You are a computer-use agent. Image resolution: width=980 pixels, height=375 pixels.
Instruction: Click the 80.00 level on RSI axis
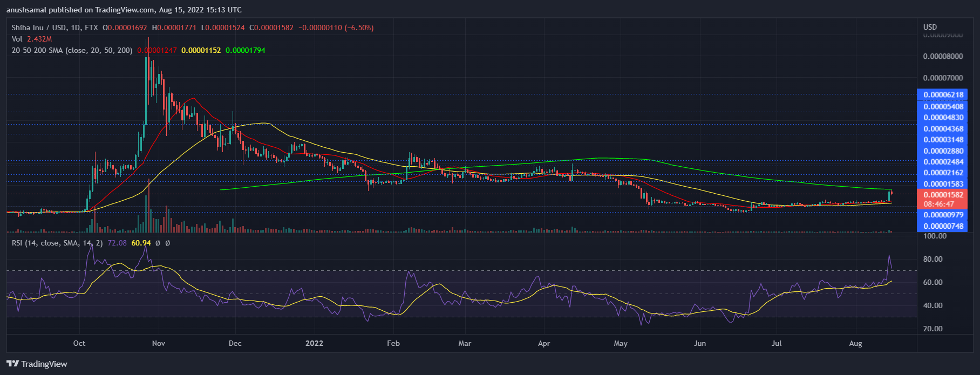933,259
